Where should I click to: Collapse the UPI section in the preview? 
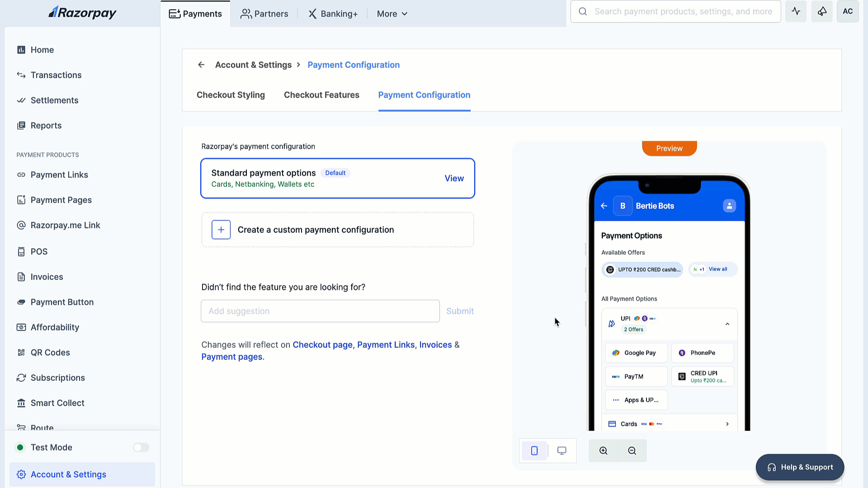[727, 324]
